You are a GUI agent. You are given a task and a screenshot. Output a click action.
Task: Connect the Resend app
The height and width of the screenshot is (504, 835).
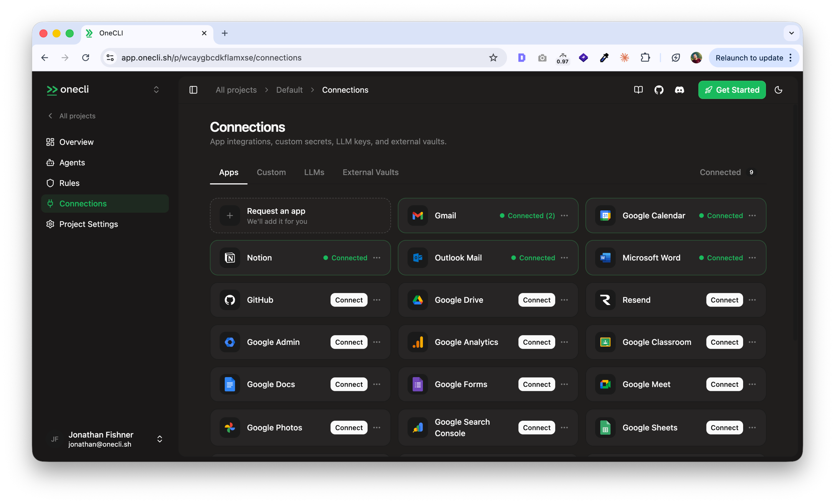tap(724, 300)
